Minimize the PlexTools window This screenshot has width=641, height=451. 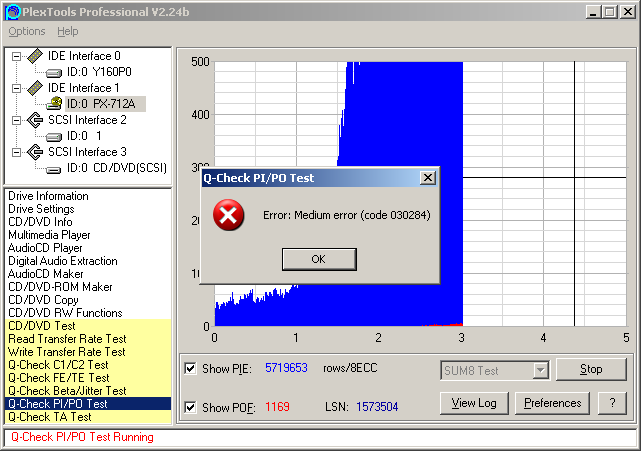click(593, 12)
